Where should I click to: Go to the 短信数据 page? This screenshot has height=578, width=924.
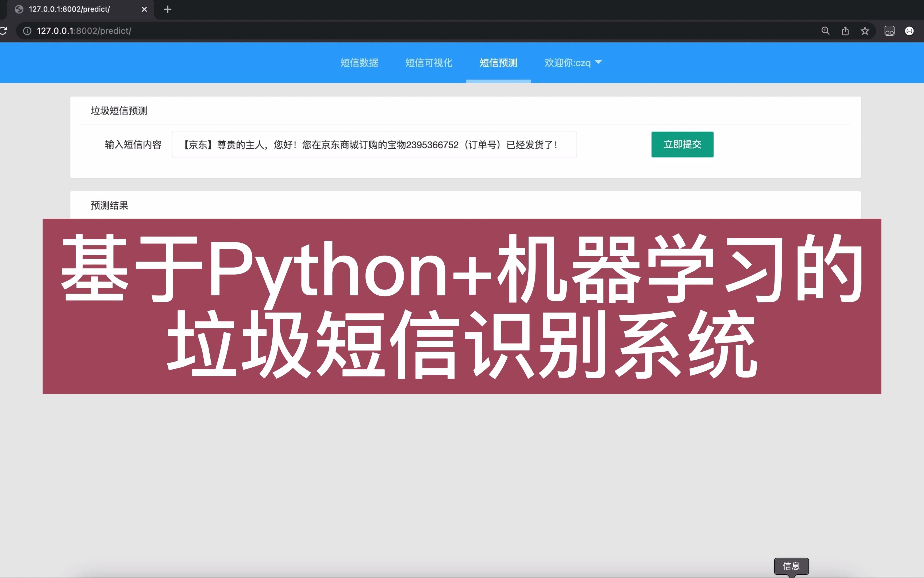point(359,63)
